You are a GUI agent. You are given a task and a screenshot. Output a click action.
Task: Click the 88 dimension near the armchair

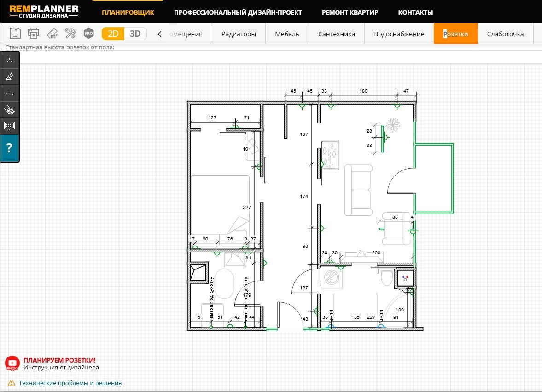(395, 217)
